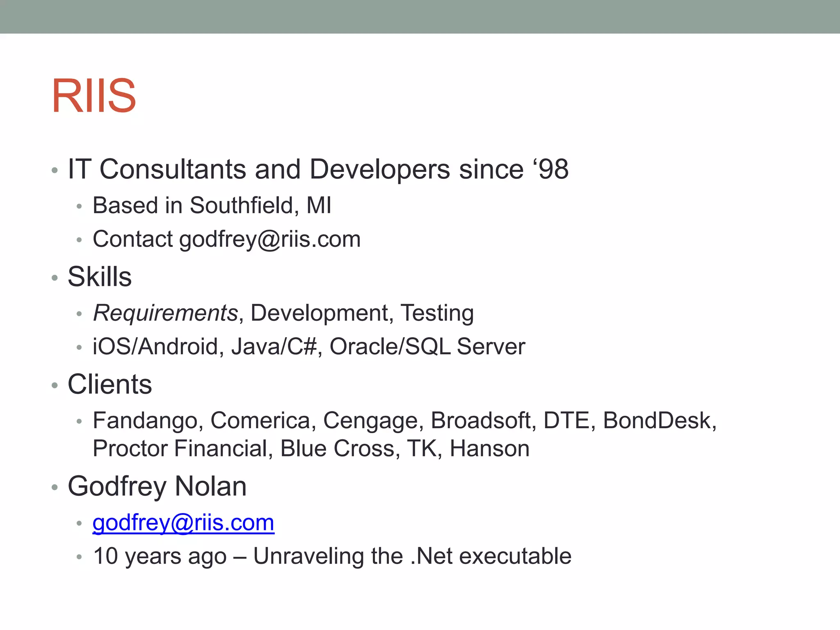
Task: Select Hanson at the end of the client list
Action: click(490, 448)
